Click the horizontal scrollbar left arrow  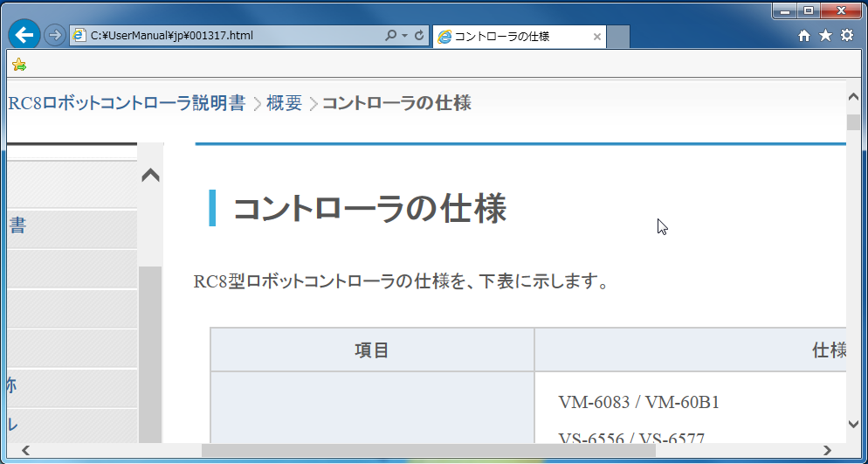click(26, 450)
